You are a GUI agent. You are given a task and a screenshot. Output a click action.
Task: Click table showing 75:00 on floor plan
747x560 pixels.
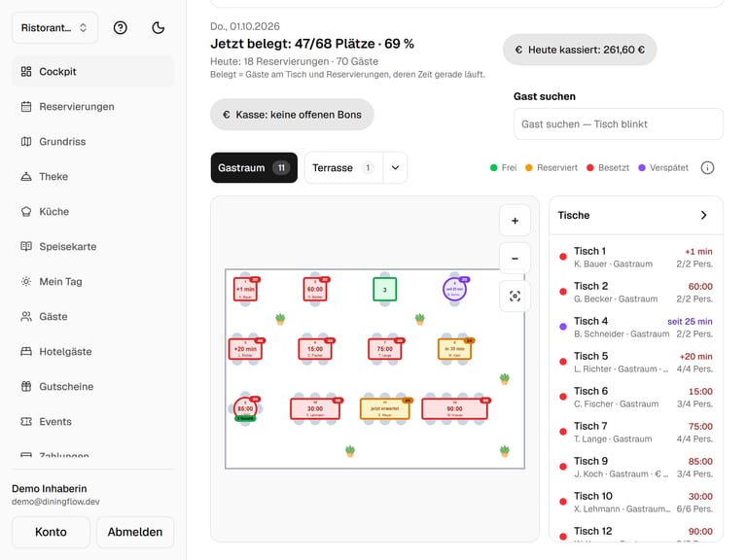[385, 349]
